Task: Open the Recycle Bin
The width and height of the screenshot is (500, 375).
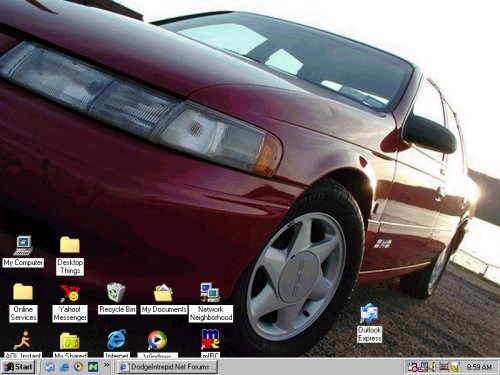Action: tap(116, 292)
